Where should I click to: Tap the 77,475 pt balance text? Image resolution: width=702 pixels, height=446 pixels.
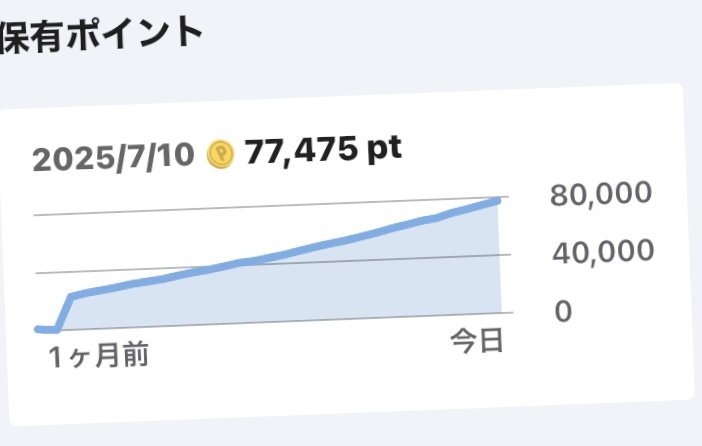pos(322,150)
